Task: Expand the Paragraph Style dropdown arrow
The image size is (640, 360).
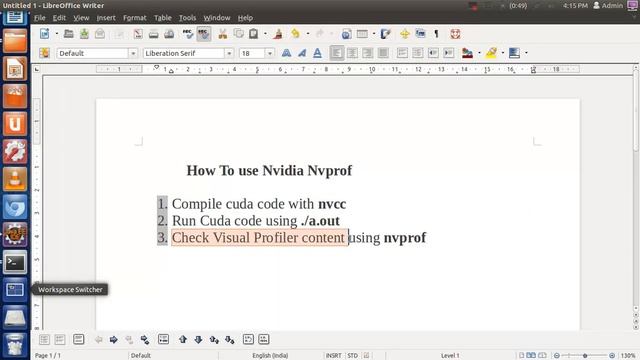Action: tap(133, 53)
